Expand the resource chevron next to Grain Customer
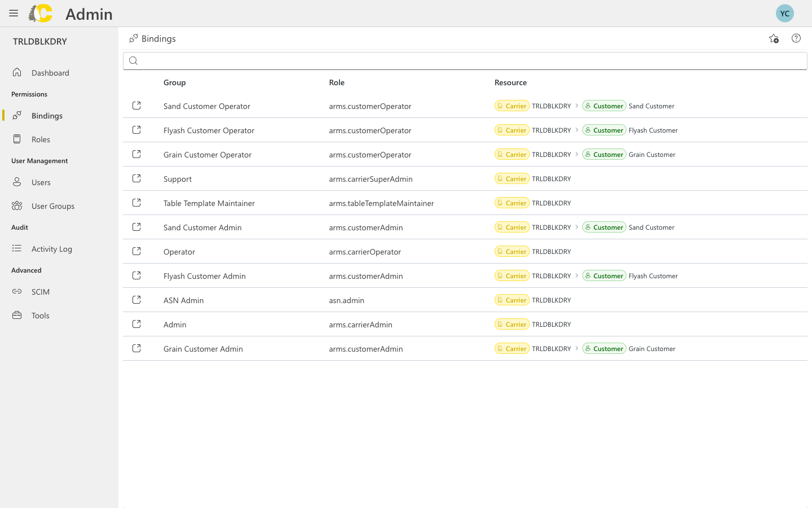812x508 pixels. 576,154
